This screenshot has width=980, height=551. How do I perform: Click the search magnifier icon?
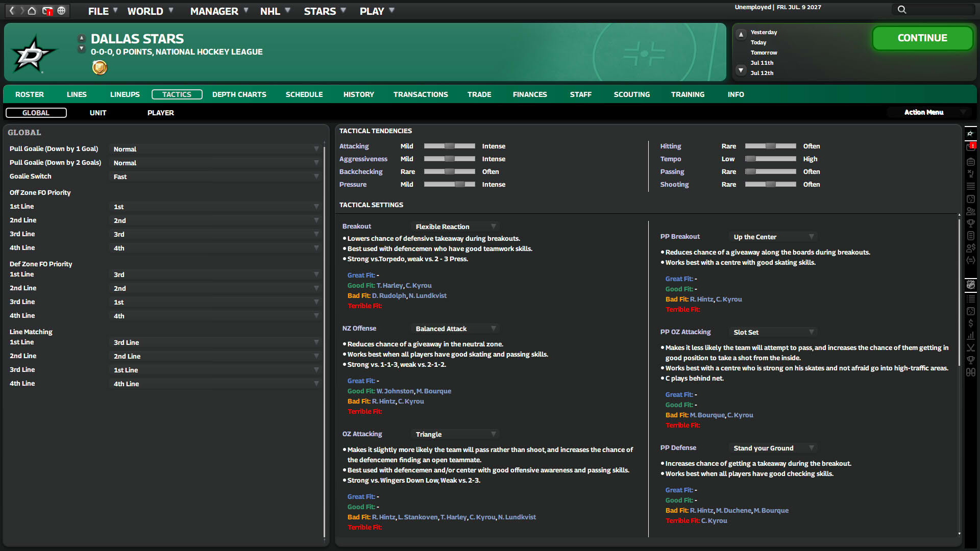click(902, 10)
